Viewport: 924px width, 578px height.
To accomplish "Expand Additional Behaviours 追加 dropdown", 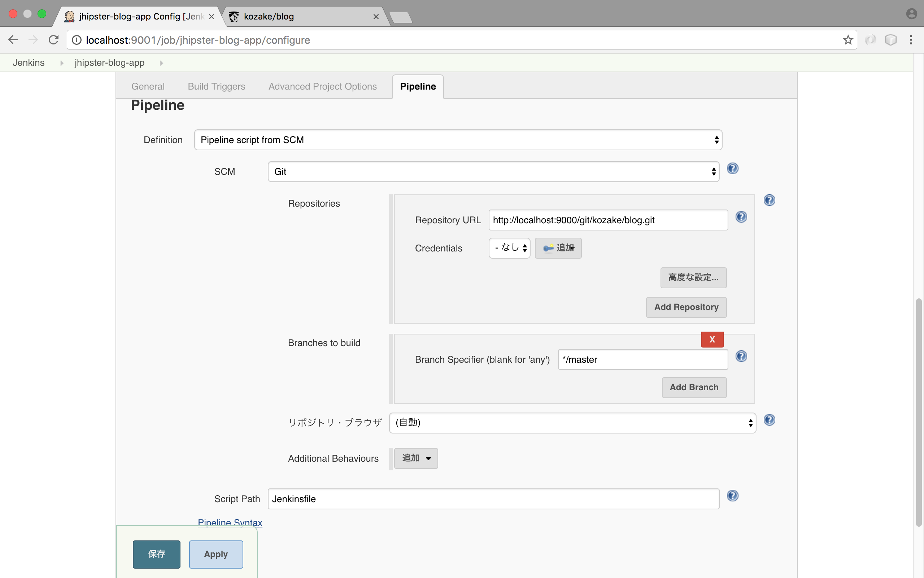I will (416, 458).
